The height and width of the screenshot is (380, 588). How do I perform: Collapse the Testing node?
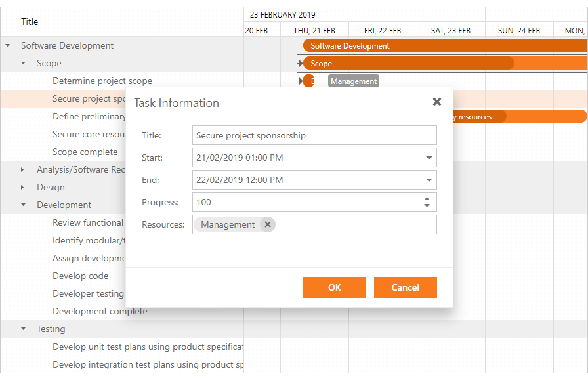tap(22, 329)
